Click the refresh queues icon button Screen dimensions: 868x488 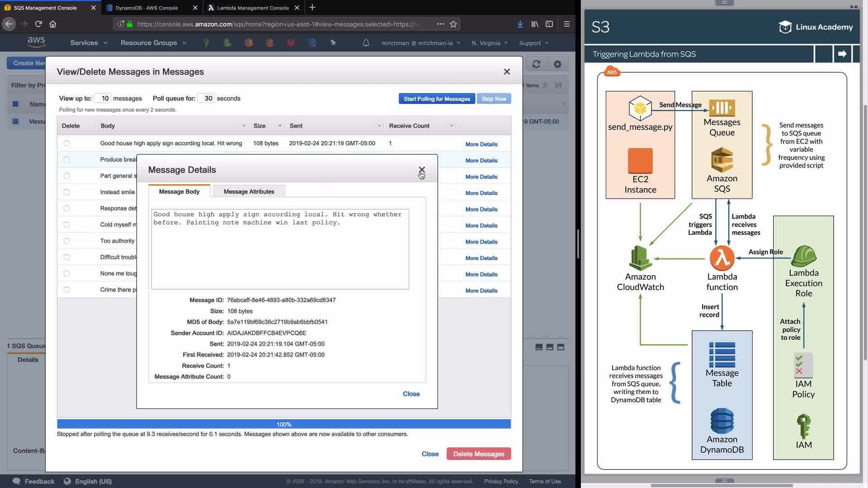[x=536, y=64]
